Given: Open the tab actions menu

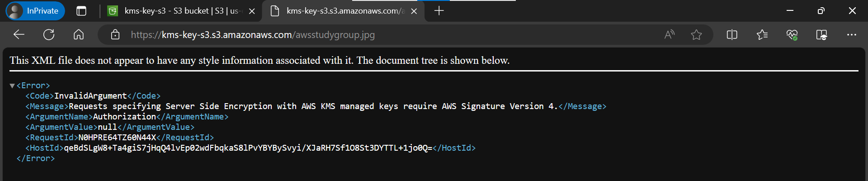Looking at the screenshot, I should pos(81,11).
